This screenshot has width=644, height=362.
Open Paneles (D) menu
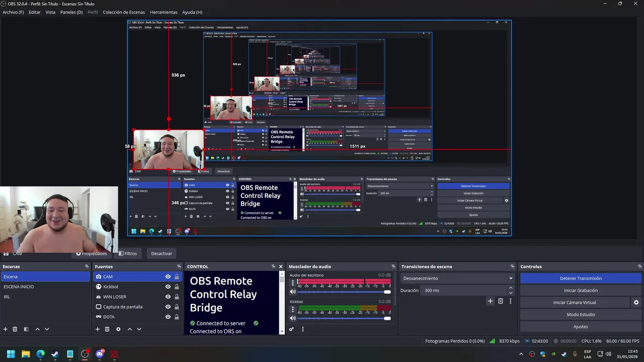pyautogui.click(x=71, y=12)
